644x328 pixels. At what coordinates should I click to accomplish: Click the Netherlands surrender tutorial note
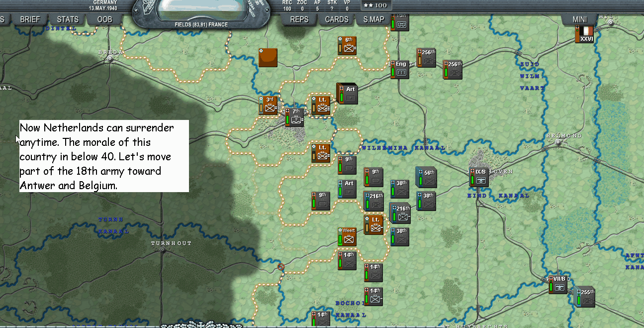[104, 156]
